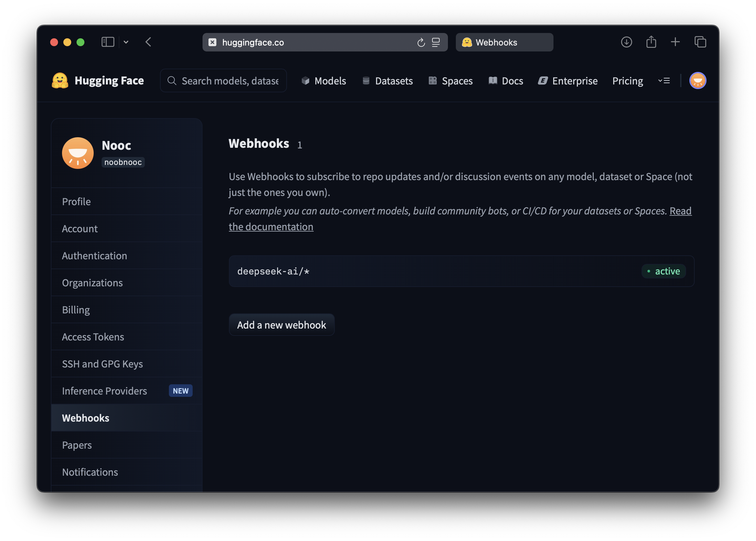
Task: Open the deepseek-ai/* webhook row
Action: 461,271
